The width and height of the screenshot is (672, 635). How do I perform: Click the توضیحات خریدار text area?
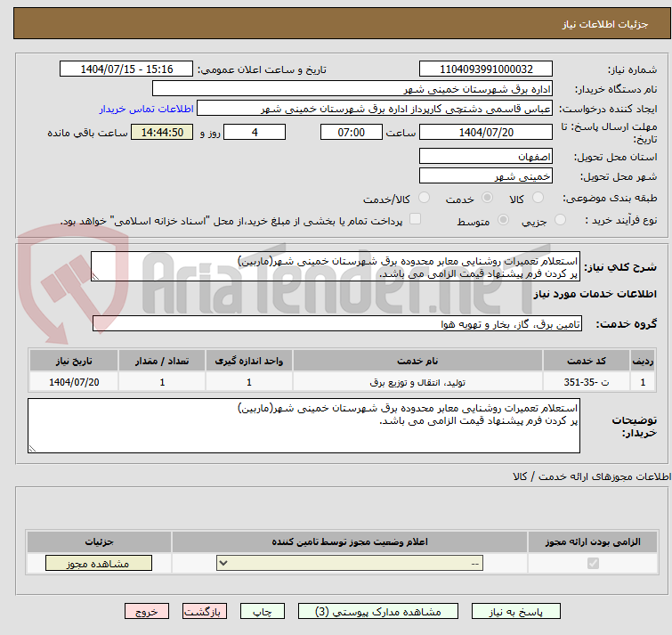coord(304,426)
